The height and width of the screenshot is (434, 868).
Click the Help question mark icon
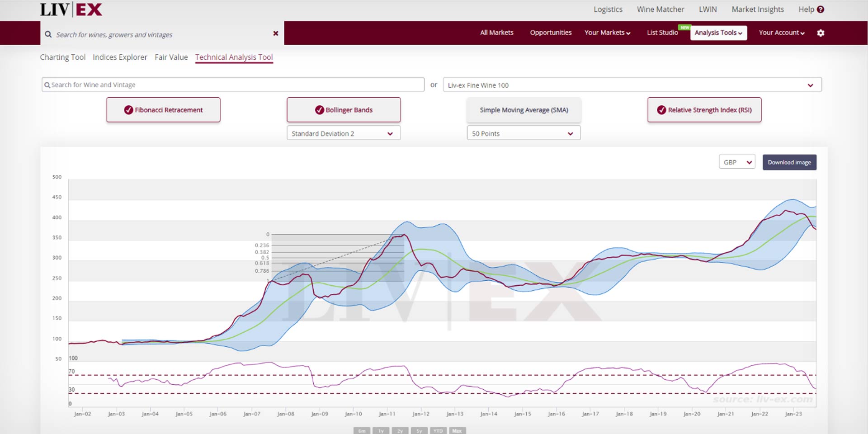pyautogui.click(x=821, y=9)
